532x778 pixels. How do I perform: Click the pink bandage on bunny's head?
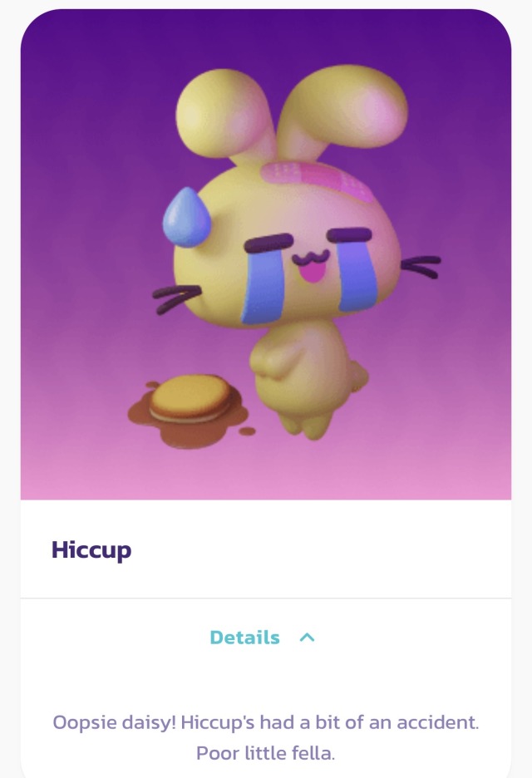(318, 180)
